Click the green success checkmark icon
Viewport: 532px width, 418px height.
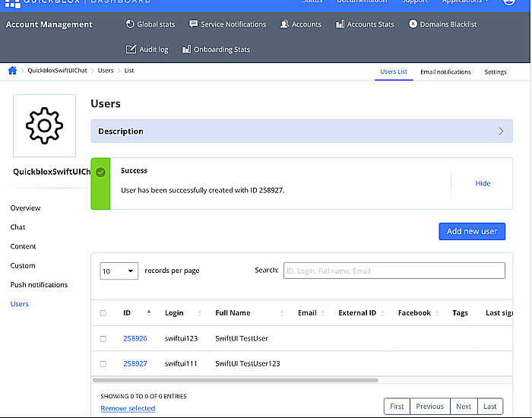[100, 173]
